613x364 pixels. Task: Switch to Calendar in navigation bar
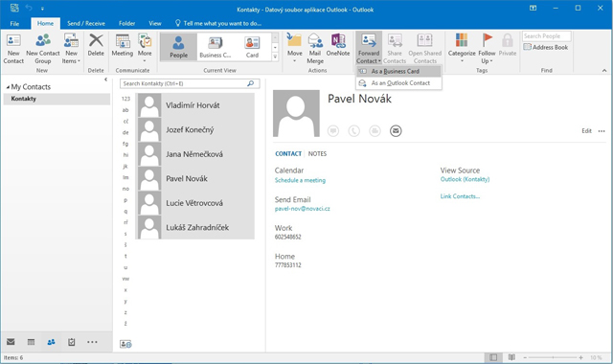coord(31,342)
